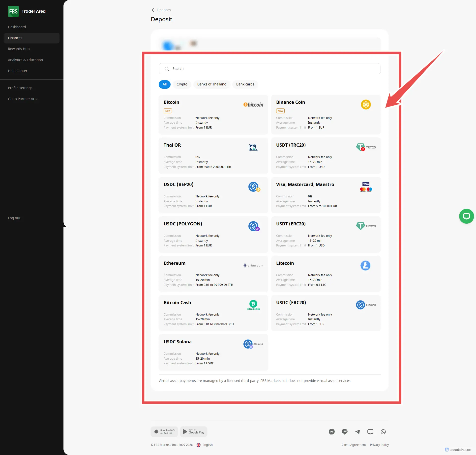Switch to the Banks of Thailand filter
The height and width of the screenshot is (455, 476).
click(211, 84)
